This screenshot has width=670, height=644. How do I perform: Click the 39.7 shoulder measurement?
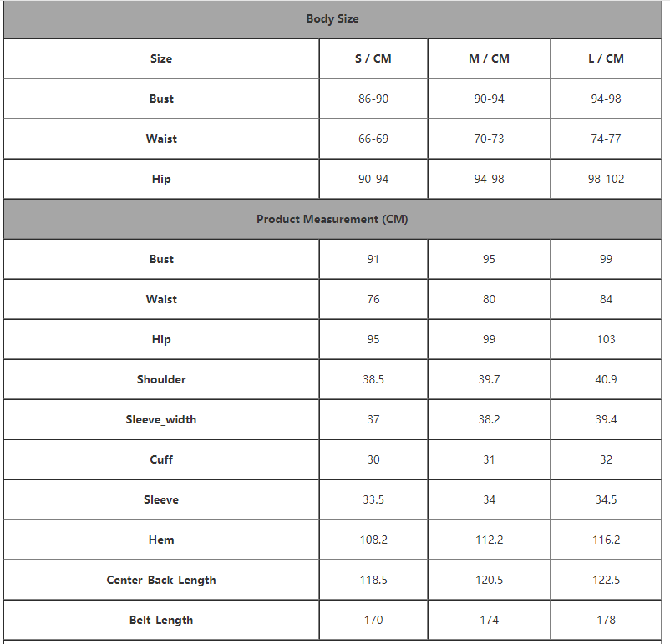(x=489, y=379)
